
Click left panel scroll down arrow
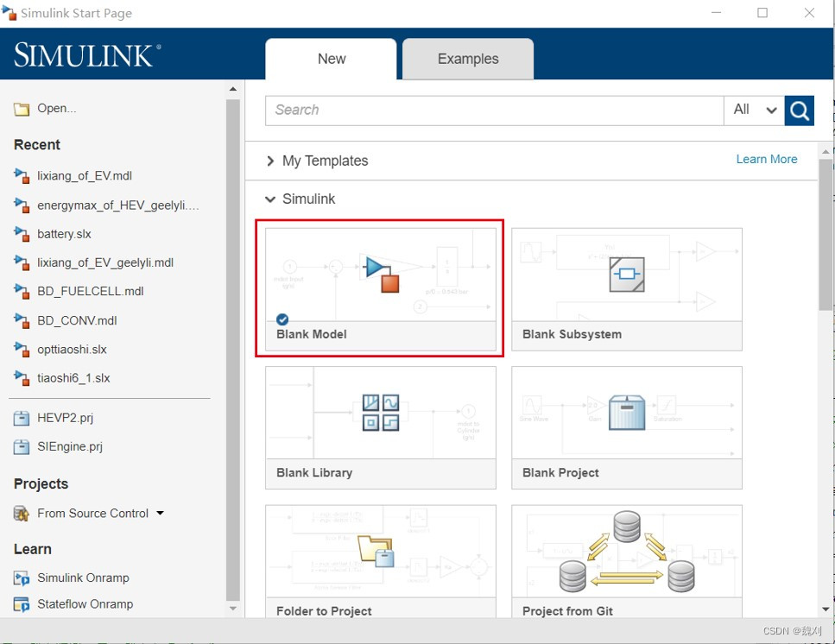233,609
